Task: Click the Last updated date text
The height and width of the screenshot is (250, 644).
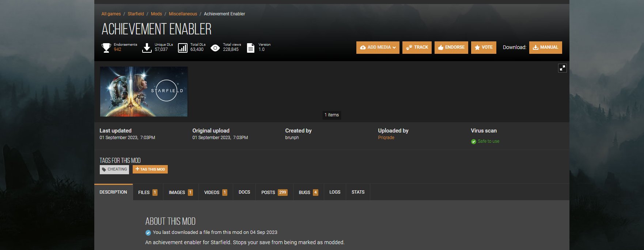Action: 127,138
